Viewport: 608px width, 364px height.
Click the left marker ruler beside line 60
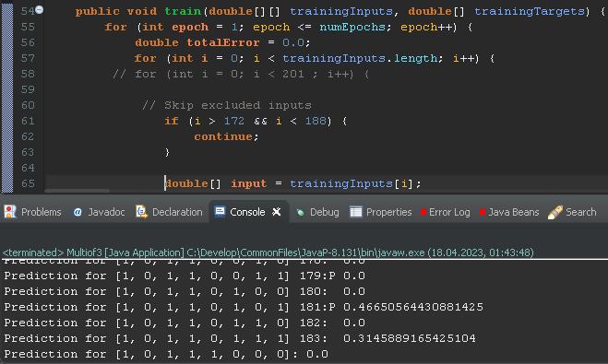[7, 105]
